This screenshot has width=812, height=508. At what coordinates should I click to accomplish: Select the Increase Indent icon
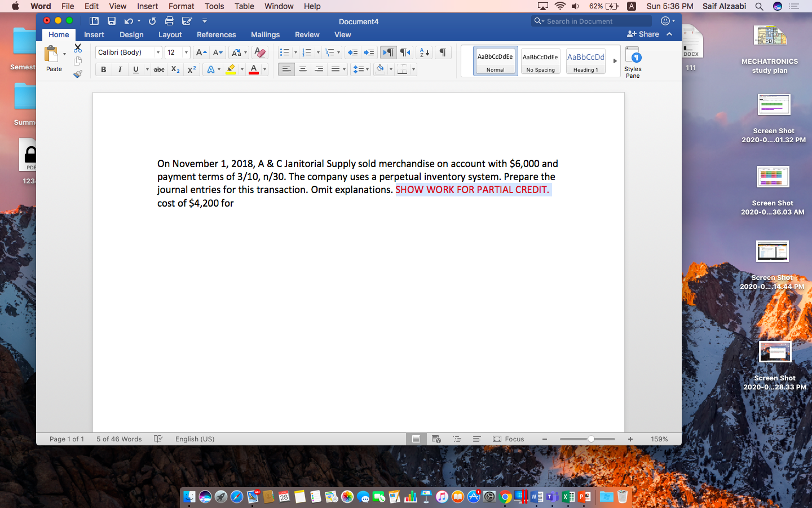tap(368, 52)
